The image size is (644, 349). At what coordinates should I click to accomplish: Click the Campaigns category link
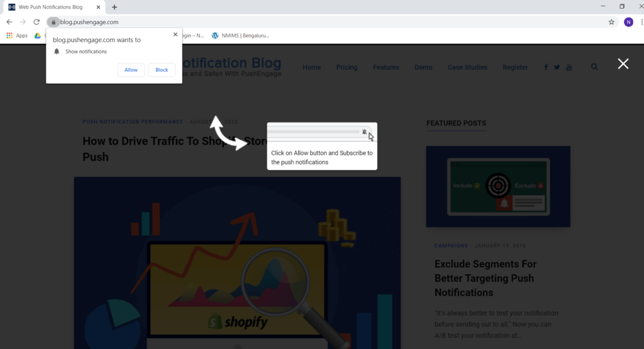(x=451, y=245)
